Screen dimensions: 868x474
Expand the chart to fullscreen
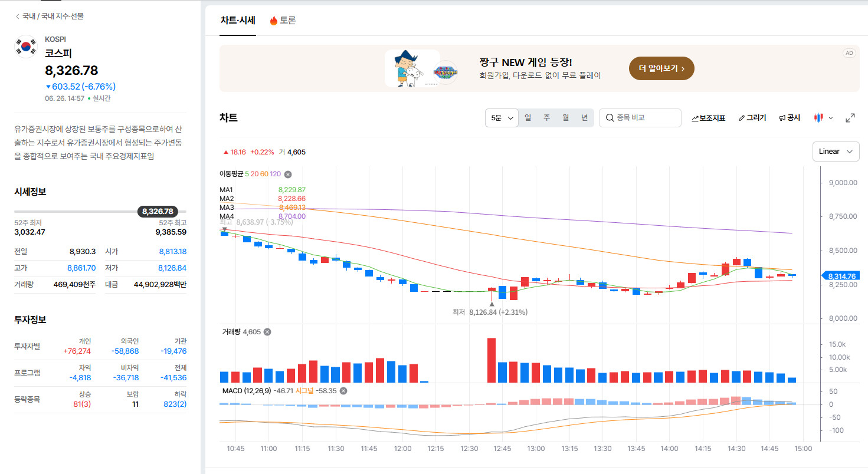click(x=850, y=118)
